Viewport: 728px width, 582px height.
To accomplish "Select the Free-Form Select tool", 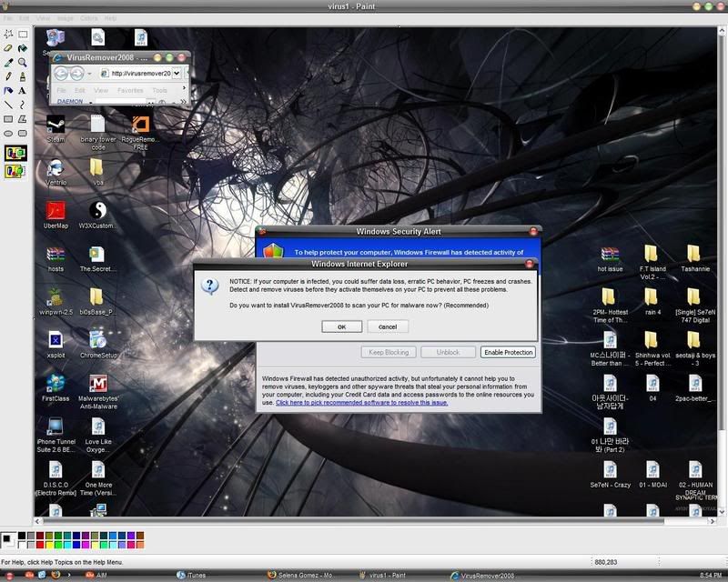I will (x=8, y=34).
